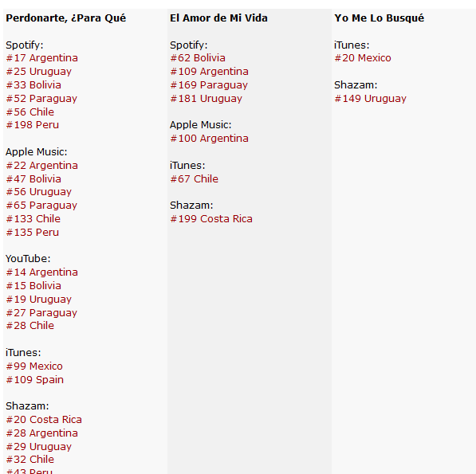
Task: Select #29 Uruguay under Shazam
Action: pyautogui.click(x=39, y=447)
